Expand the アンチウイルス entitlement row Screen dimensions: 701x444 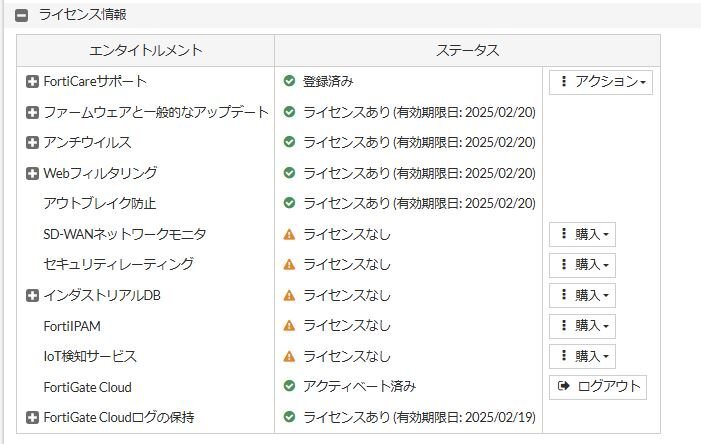32,143
